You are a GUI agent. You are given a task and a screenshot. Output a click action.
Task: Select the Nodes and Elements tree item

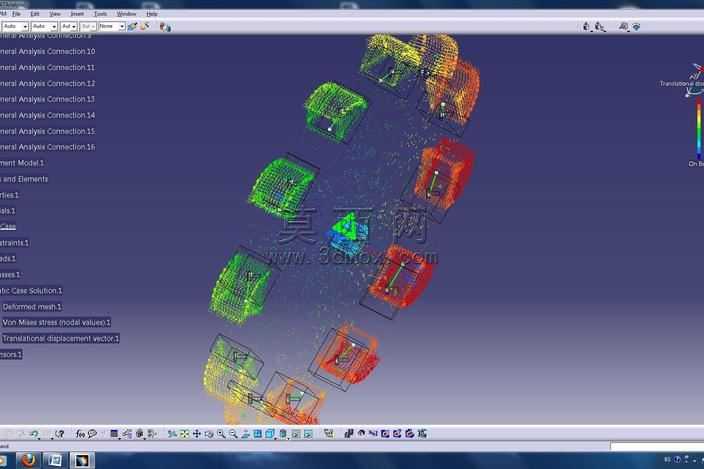pyautogui.click(x=24, y=179)
